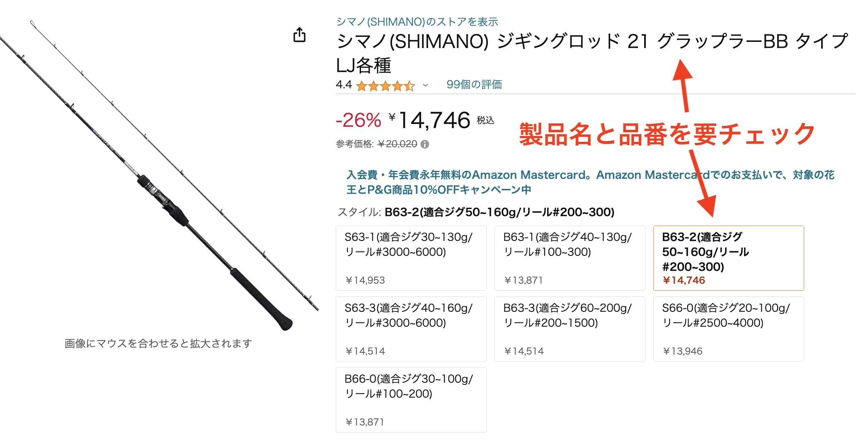The height and width of the screenshot is (447, 868).
Task: Select the S63-1 style option
Action: [411, 258]
